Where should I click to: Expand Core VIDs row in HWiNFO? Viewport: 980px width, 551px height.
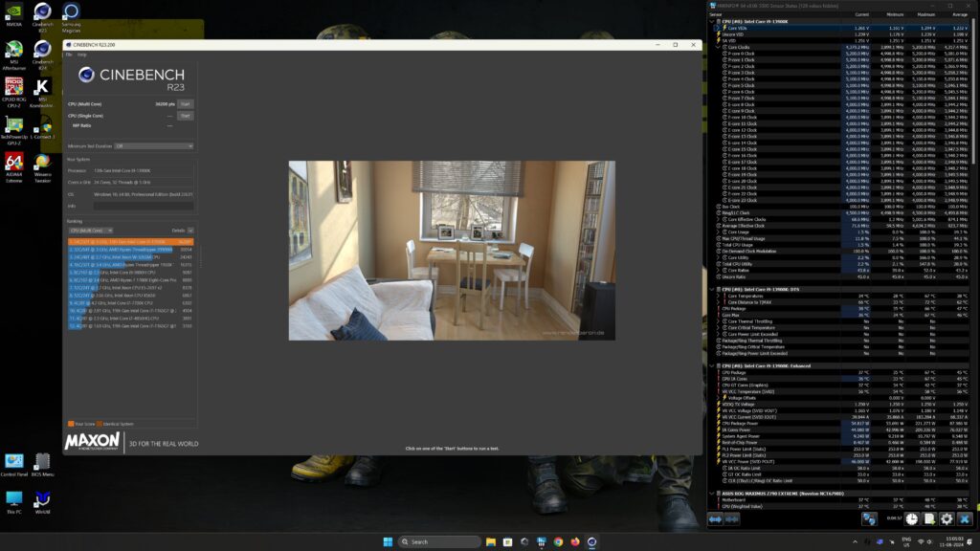pos(718,28)
